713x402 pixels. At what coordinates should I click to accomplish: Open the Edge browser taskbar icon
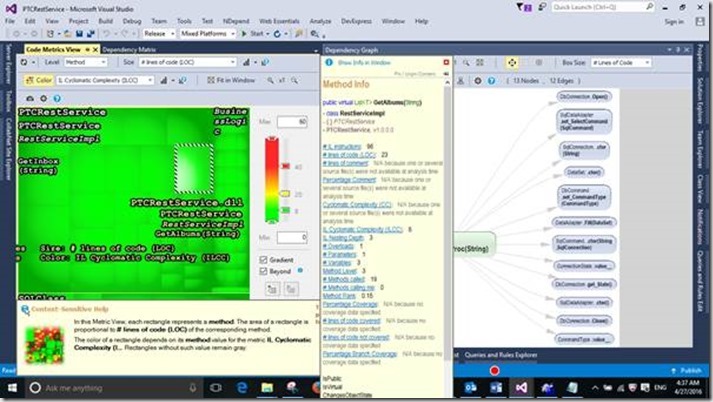(x=242, y=387)
